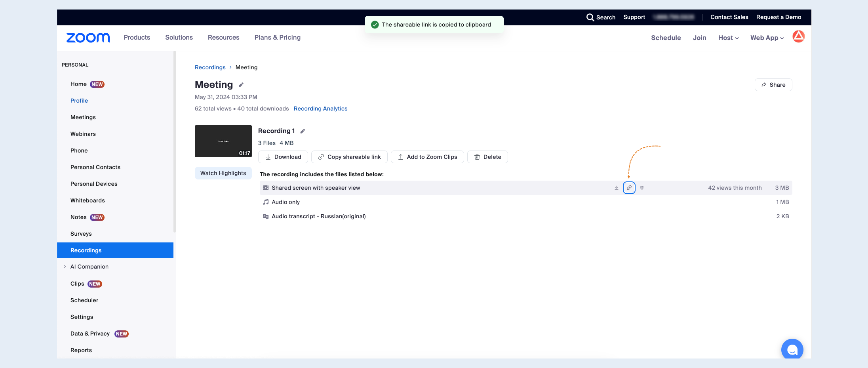The image size is (868, 368).
Task: Expand the Host dropdown
Action: [x=729, y=38]
